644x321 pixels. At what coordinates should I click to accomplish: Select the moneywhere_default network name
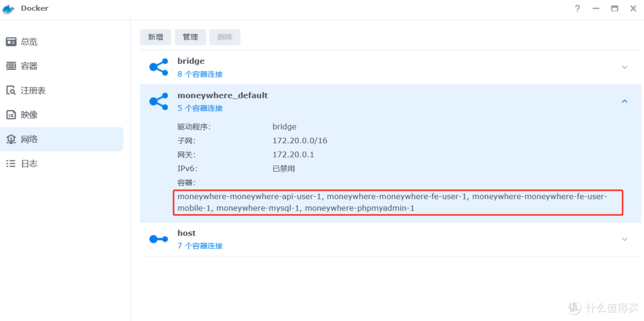pyautogui.click(x=222, y=95)
